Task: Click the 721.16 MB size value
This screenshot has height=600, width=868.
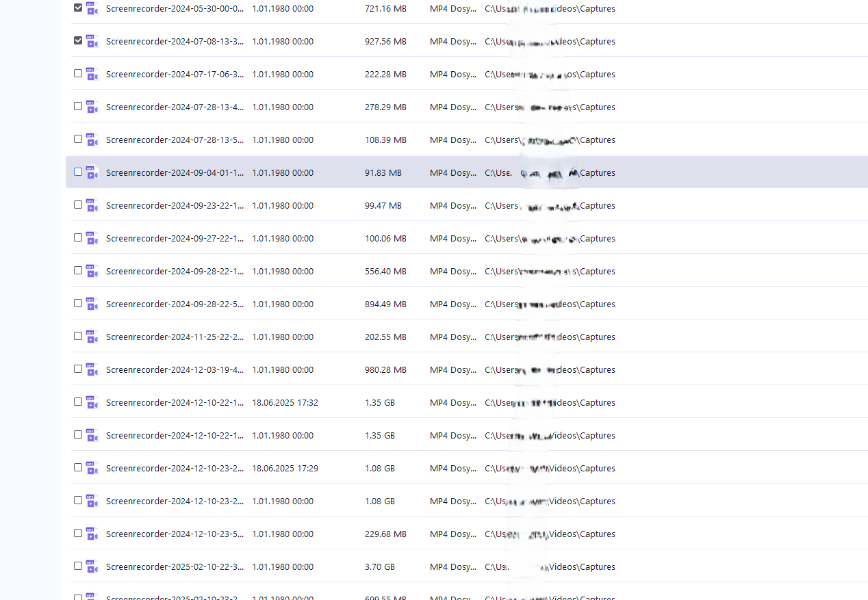Action: coord(385,8)
